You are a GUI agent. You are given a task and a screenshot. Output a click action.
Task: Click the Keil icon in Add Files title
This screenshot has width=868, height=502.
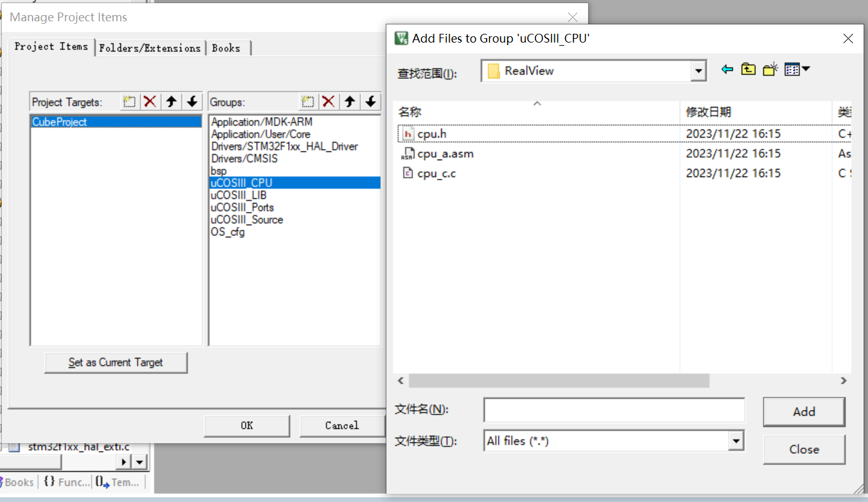[401, 38]
